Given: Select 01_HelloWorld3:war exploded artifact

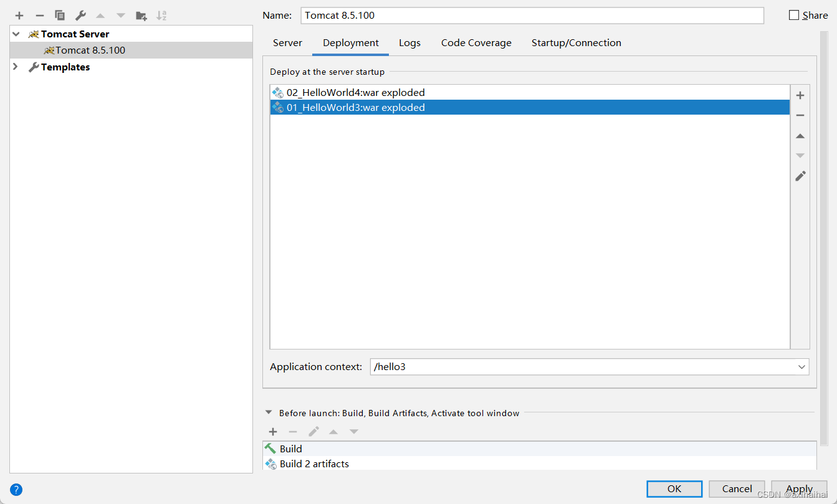Looking at the screenshot, I should tap(530, 108).
